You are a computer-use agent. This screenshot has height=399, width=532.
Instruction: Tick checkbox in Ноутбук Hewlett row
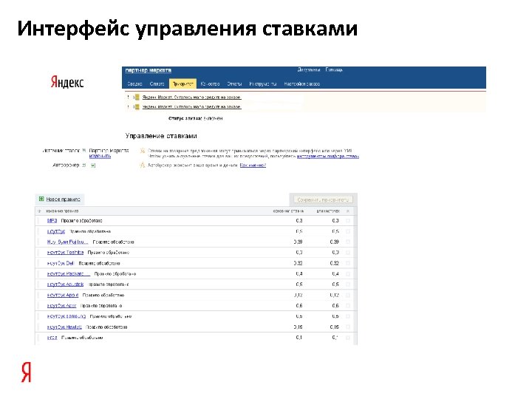point(348,327)
